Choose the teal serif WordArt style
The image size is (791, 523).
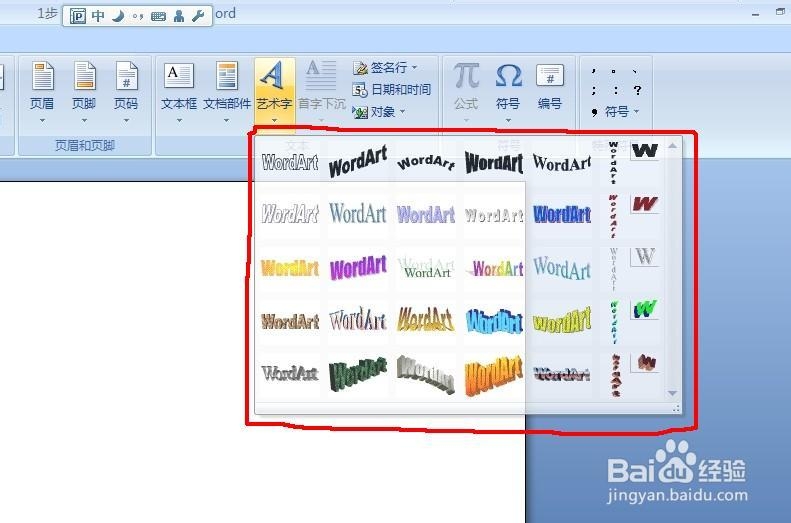click(358, 213)
